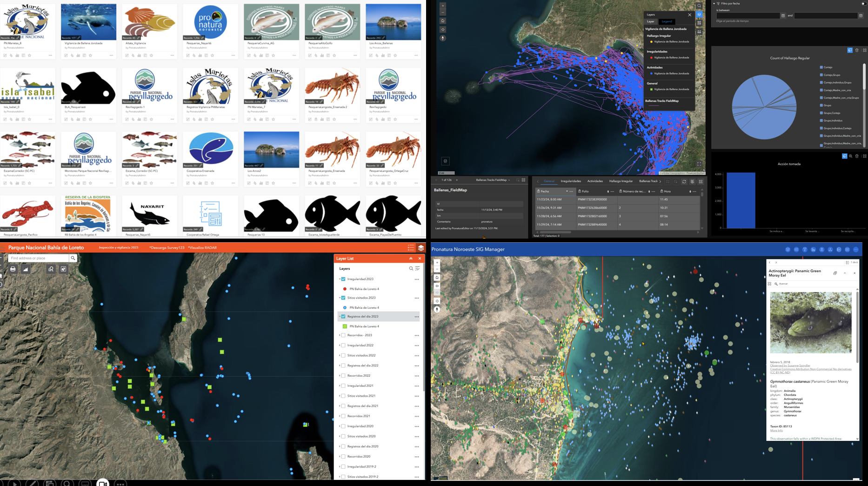Enable the Irregularidad 2022 layer

tap(343, 346)
